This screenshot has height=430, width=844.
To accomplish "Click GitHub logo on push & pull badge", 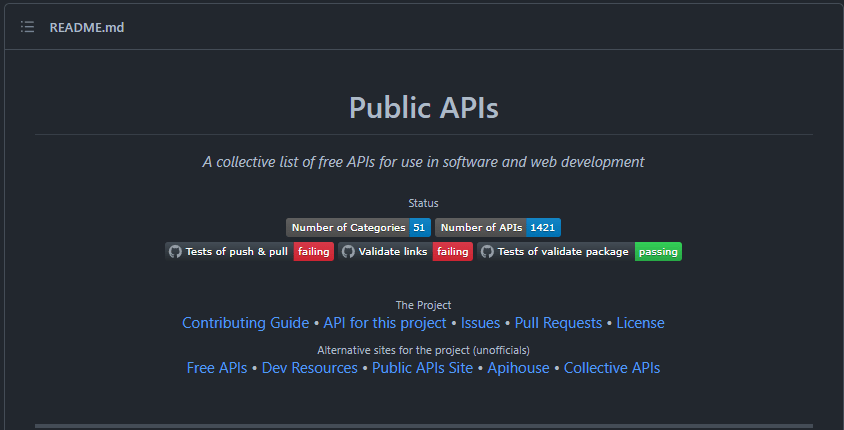I will pyautogui.click(x=175, y=251).
